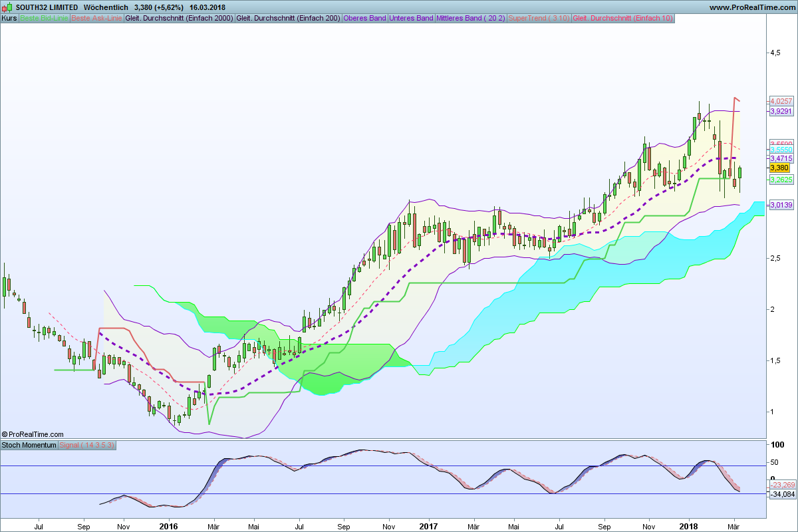This screenshot has width=798, height=532.
Task: Click the Signal (14 3 5 3) label
Action: (87, 445)
